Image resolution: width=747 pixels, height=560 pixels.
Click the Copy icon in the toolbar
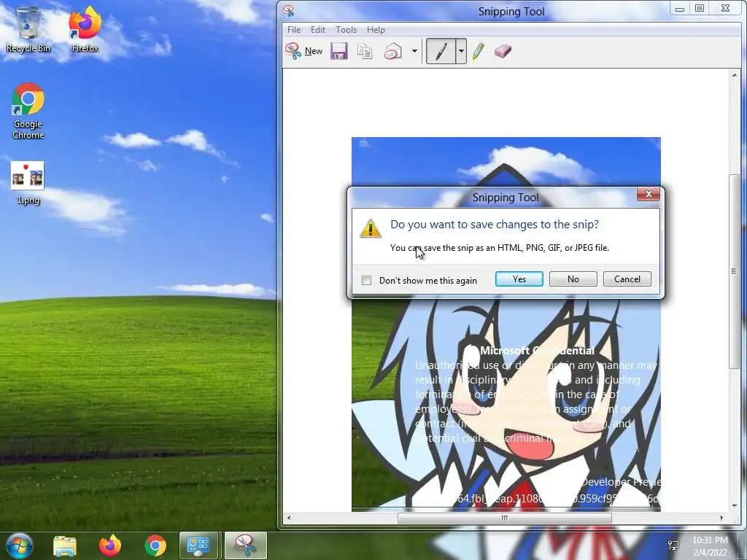point(365,51)
